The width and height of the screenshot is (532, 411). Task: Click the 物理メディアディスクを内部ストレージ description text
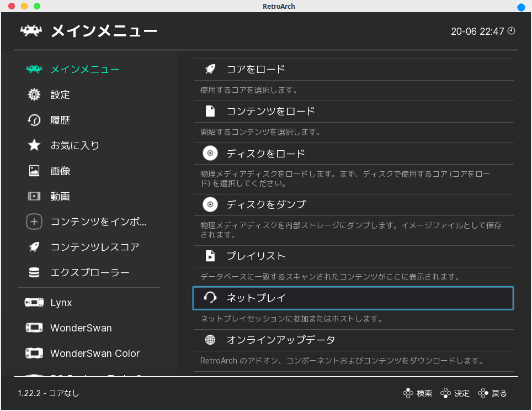tap(351, 230)
